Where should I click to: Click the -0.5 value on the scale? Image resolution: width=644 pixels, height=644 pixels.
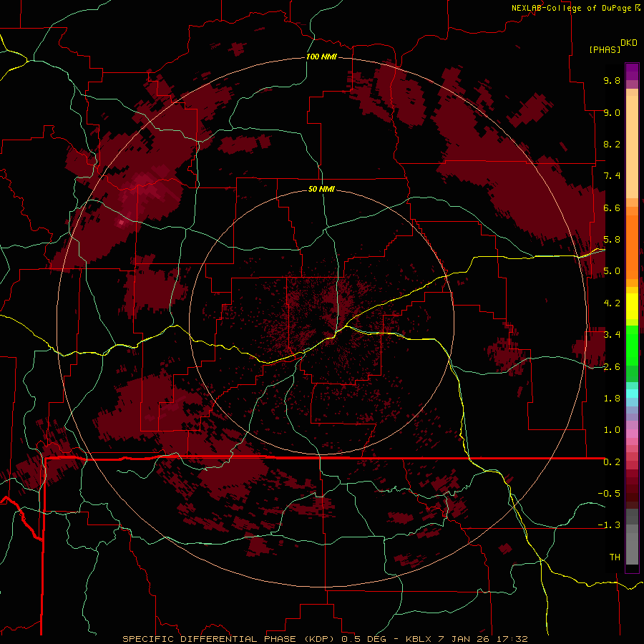[x=609, y=494]
